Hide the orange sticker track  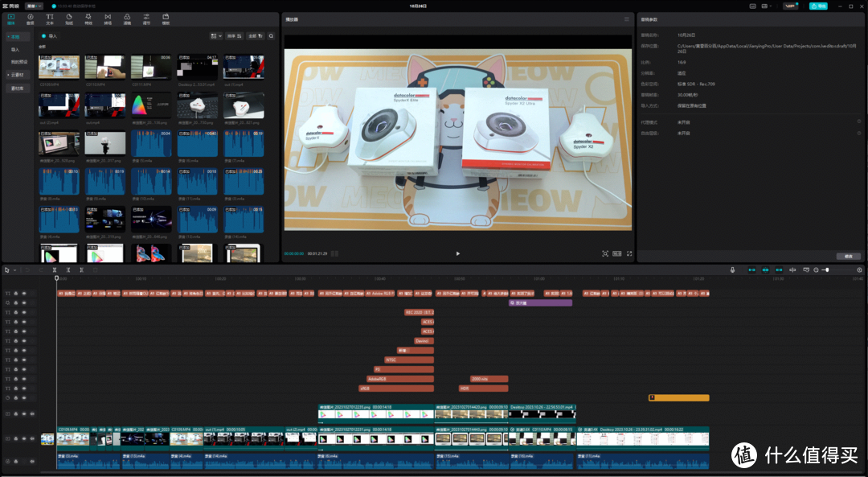pyautogui.click(x=24, y=398)
